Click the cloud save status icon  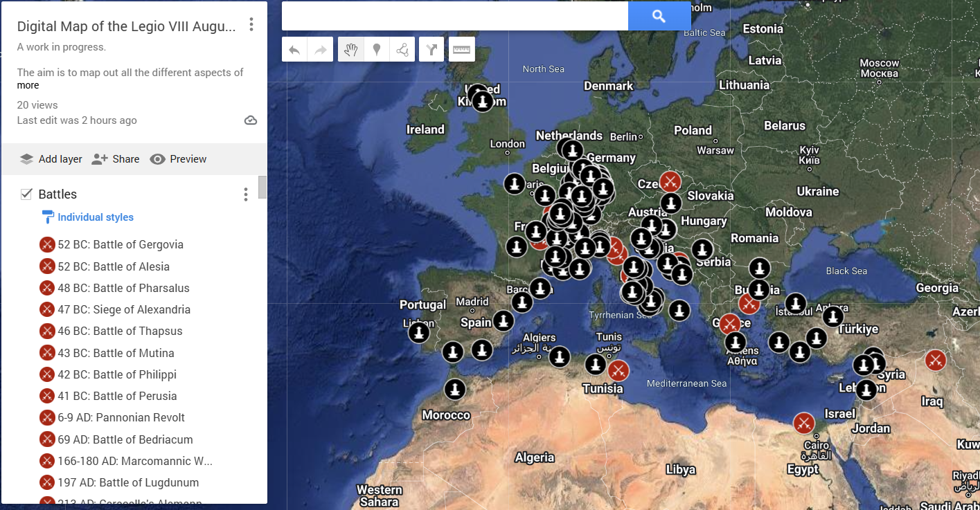click(x=250, y=119)
